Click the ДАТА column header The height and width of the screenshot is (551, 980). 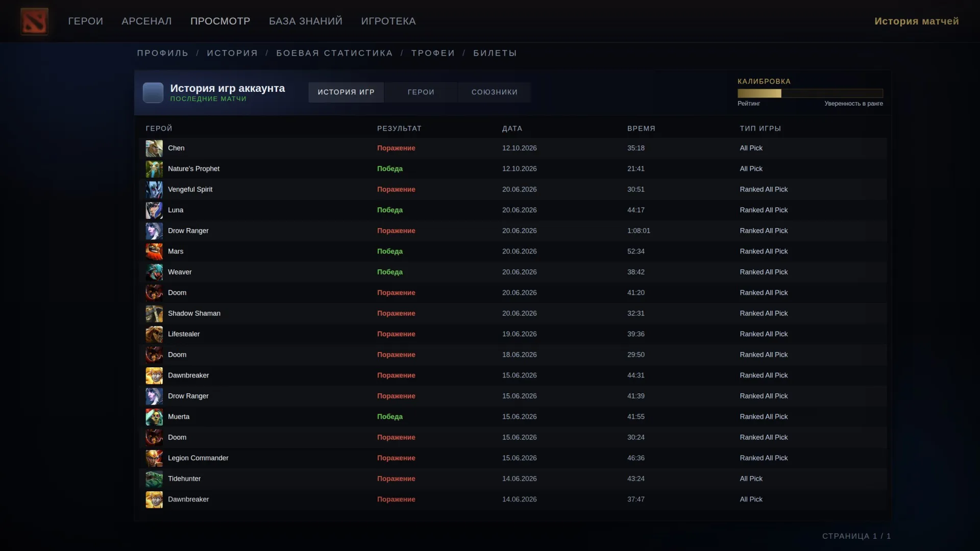click(512, 129)
